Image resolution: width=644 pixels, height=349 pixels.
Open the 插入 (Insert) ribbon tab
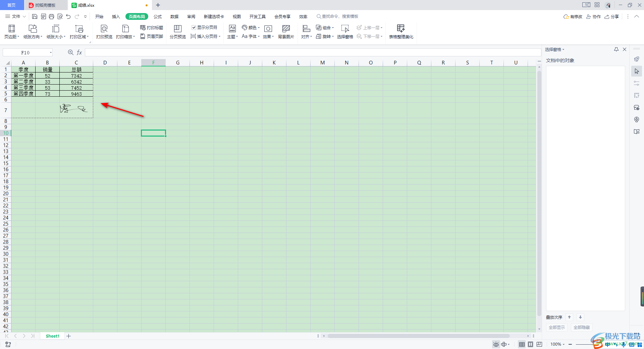click(x=116, y=16)
